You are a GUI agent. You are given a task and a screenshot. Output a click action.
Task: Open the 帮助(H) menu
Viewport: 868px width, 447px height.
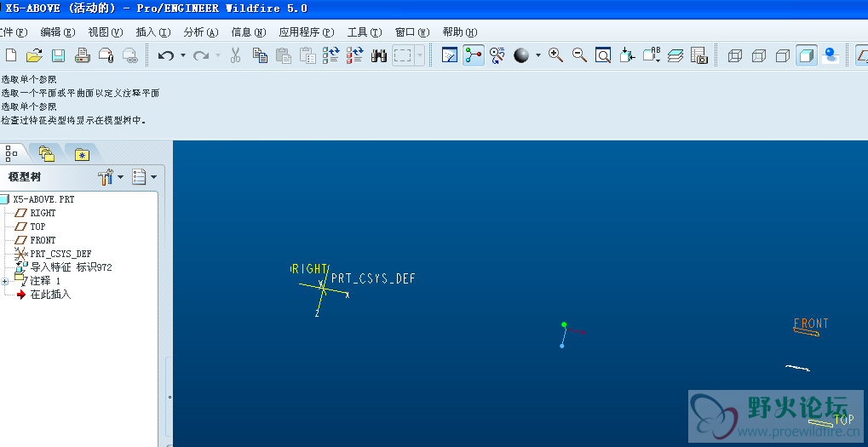pos(460,32)
